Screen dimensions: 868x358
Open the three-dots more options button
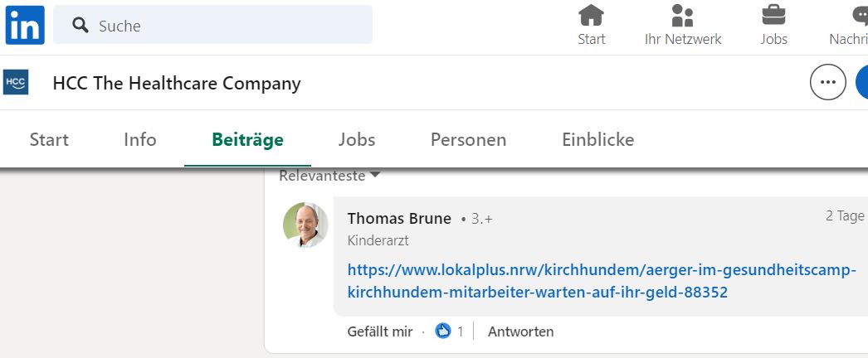tap(827, 83)
